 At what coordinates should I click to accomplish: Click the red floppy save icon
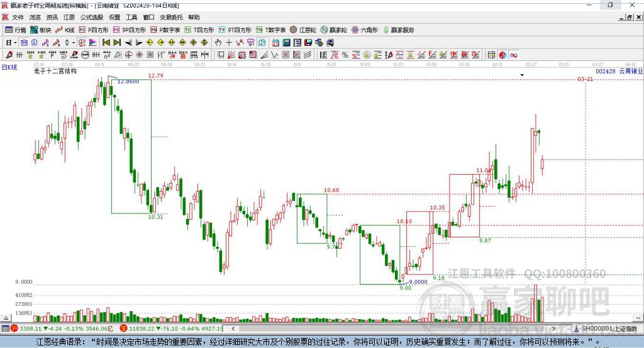(308, 43)
